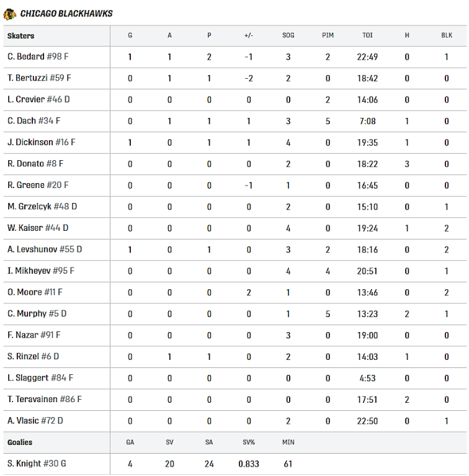Sort by the +/- column header
This screenshot has width=469, height=476.
248,36
